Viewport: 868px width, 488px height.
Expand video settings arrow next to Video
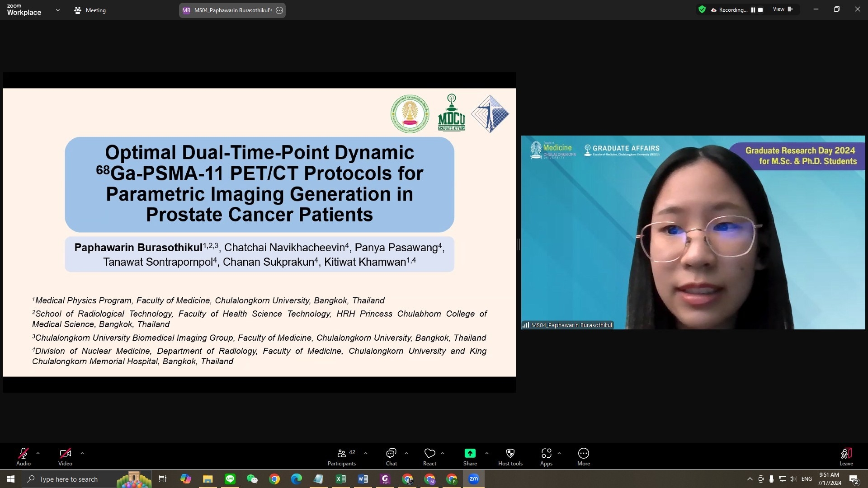pos(82,453)
